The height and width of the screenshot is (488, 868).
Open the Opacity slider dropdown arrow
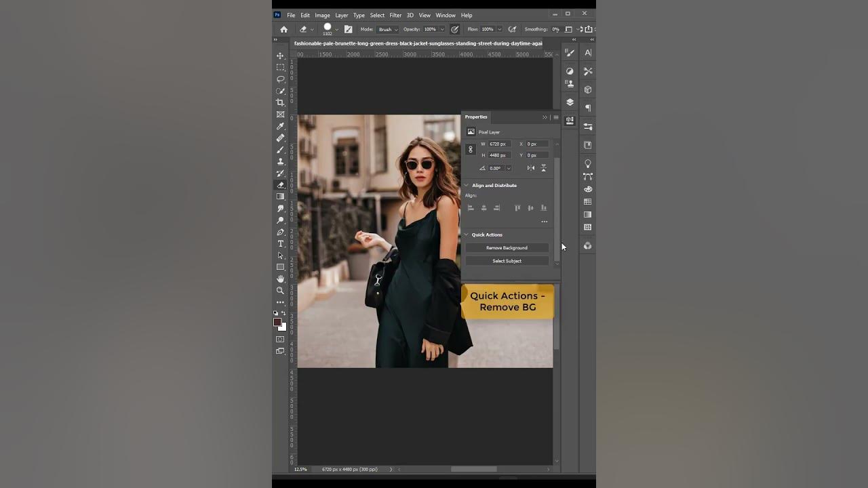[x=442, y=29]
